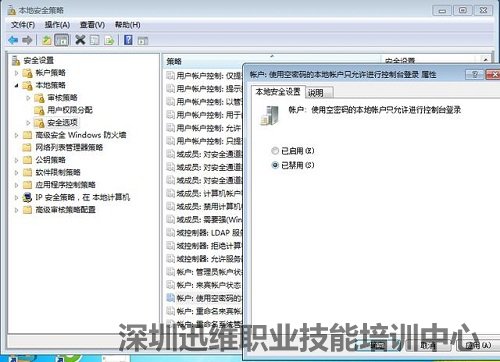
Task: Select 高级安全 Windows 防火墙 tree item
Action: pos(81,135)
